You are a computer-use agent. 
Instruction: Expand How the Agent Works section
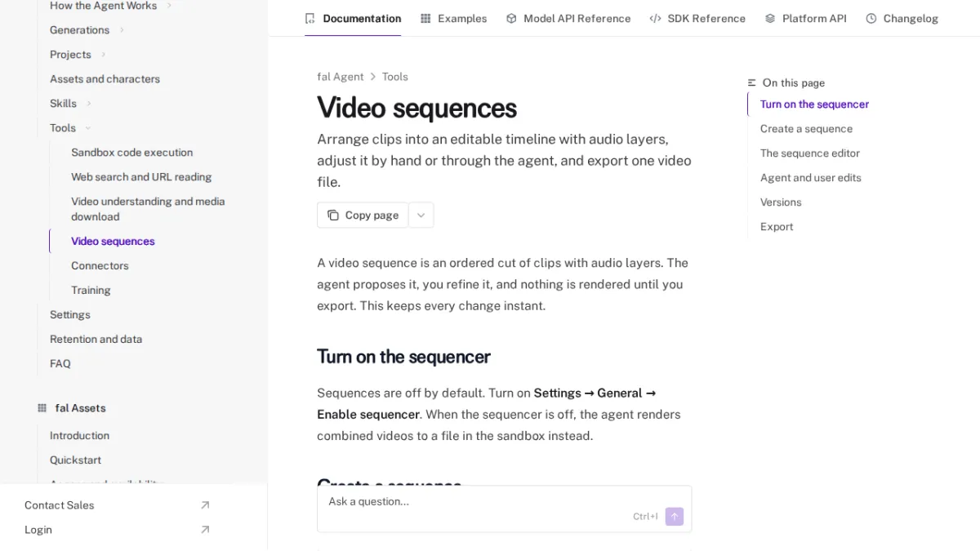click(169, 6)
